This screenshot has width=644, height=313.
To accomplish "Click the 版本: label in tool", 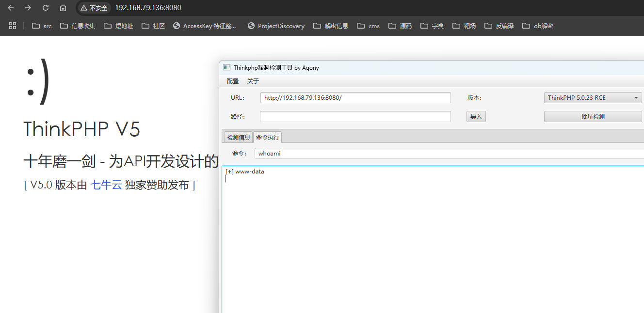I will tap(474, 97).
